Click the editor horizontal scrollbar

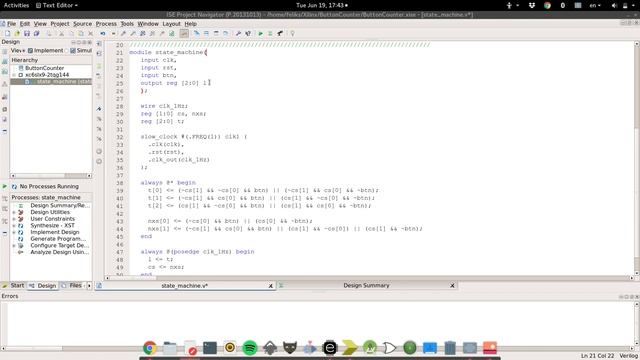click(369, 278)
